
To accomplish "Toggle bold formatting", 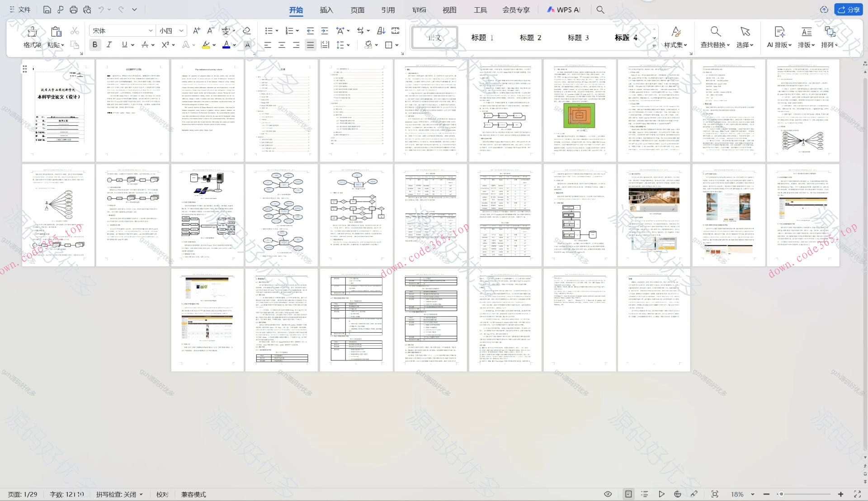I will tap(94, 45).
